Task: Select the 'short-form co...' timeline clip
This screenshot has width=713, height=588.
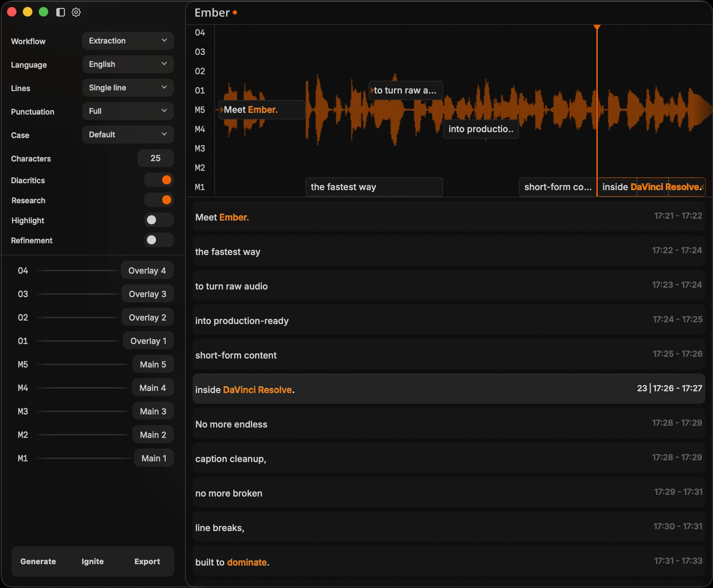Action: [x=558, y=187]
